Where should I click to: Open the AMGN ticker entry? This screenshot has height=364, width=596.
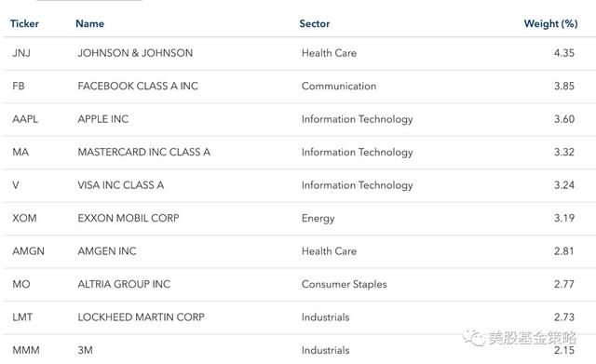pos(28,251)
